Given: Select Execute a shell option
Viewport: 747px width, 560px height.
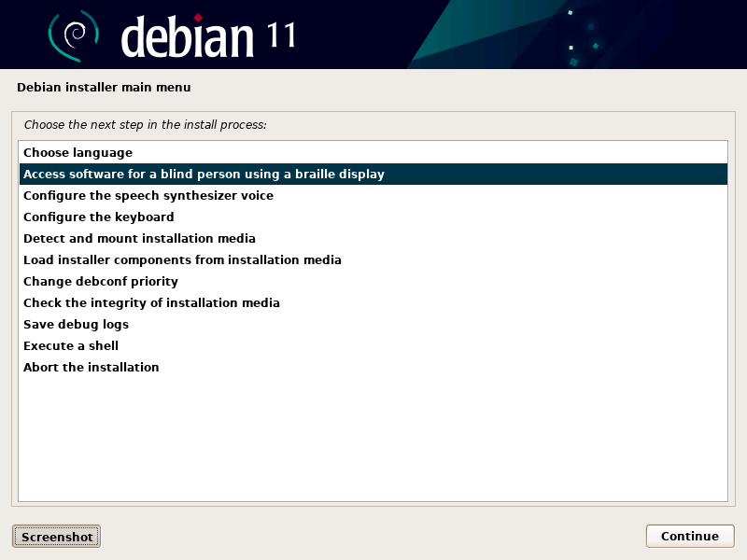Looking at the screenshot, I should point(373,345).
